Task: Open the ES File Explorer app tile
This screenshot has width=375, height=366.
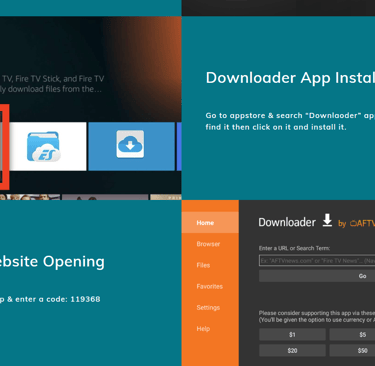Action: [48, 146]
